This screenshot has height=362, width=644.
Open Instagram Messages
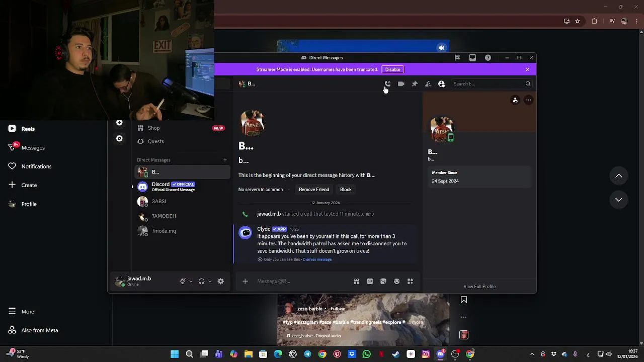click(x=27, y=147)
